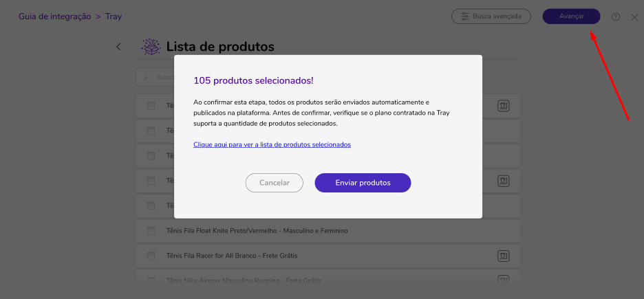Tick the Tênis Fila Float Knite Preto/Vermelho checkbox

point(151,231)
